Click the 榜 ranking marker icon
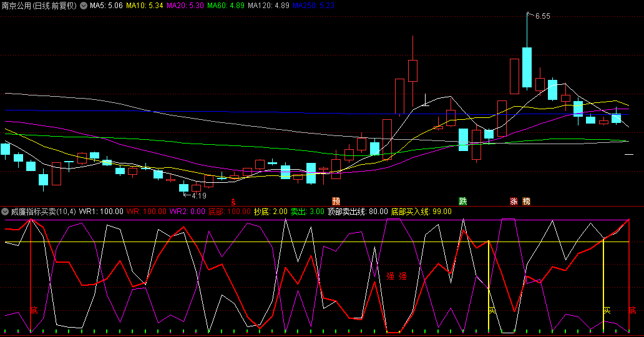This screenshot has height=337, width=644. tap(527, 202)
